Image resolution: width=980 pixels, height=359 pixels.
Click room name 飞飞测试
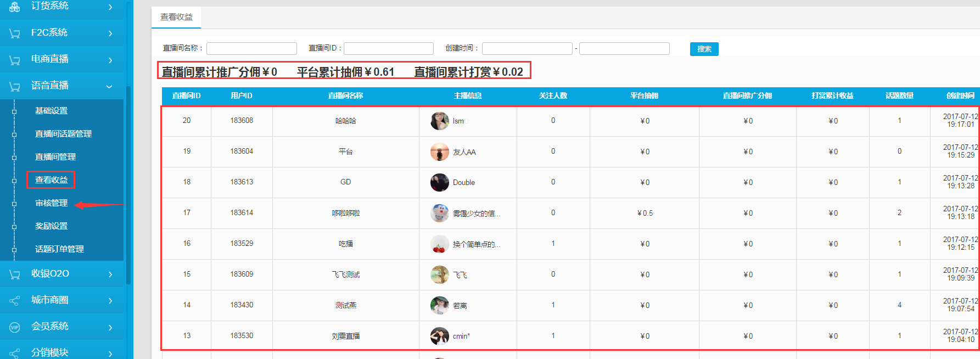[x=346, y=274]
